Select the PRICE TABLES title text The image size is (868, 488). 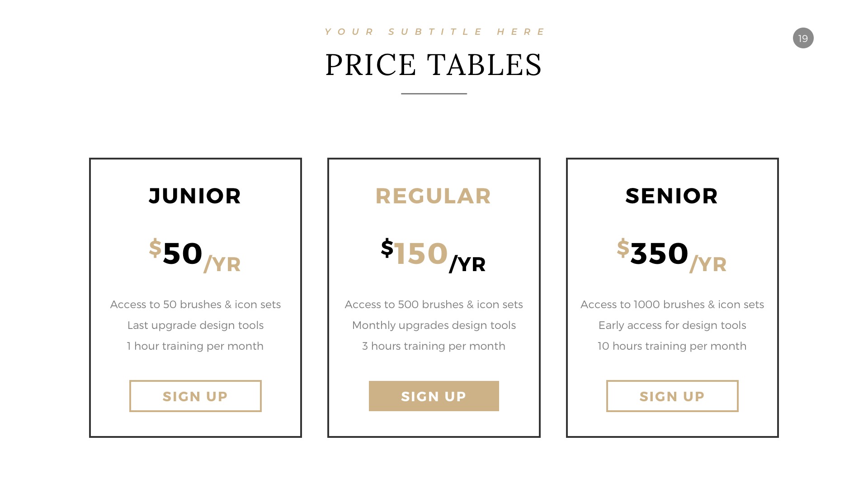tap(434, 65)
